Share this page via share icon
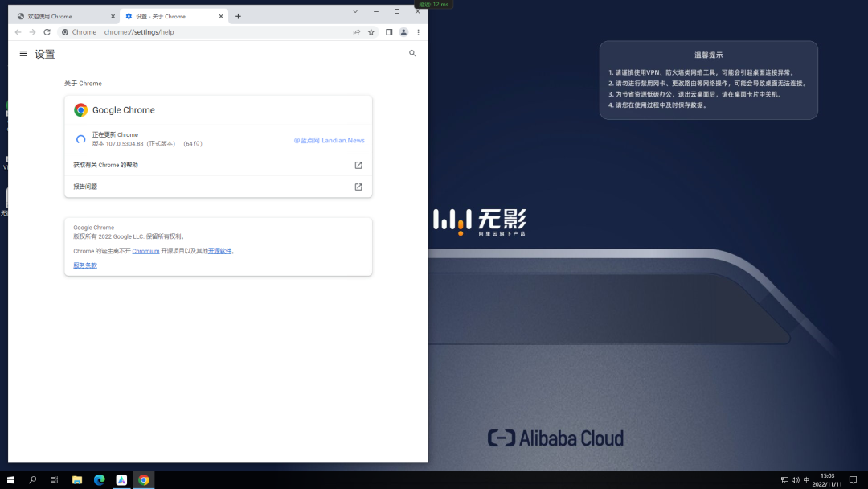868x489 pixels. pyautogui.click(x=357, y=32)
